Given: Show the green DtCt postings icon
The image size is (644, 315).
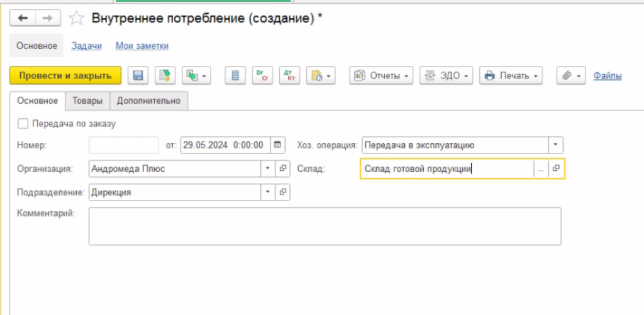Looking at the screenshot, I should pos(261,75).
